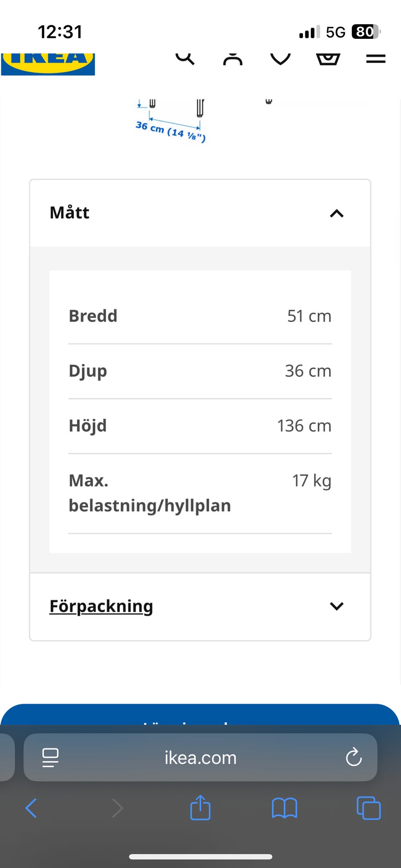The width and height of the screenshot is (401, 868).
Task: Click the Mått section header
Action: pyautogui.click(x=200, y=213)
